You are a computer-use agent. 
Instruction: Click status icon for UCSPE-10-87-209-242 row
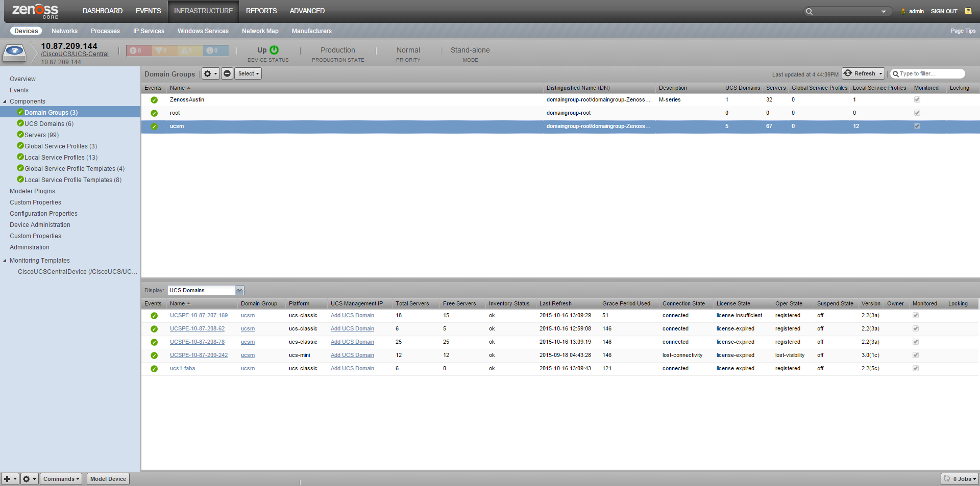pos(154,355)
